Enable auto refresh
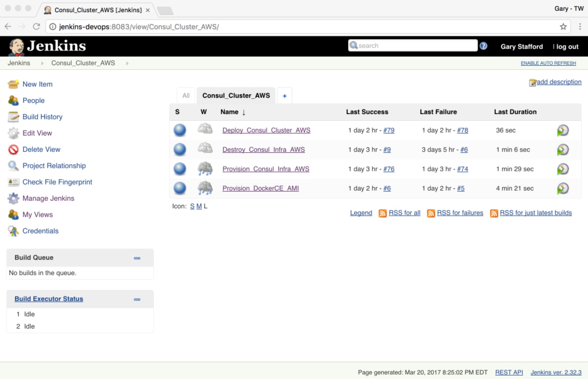 (548, 63)
